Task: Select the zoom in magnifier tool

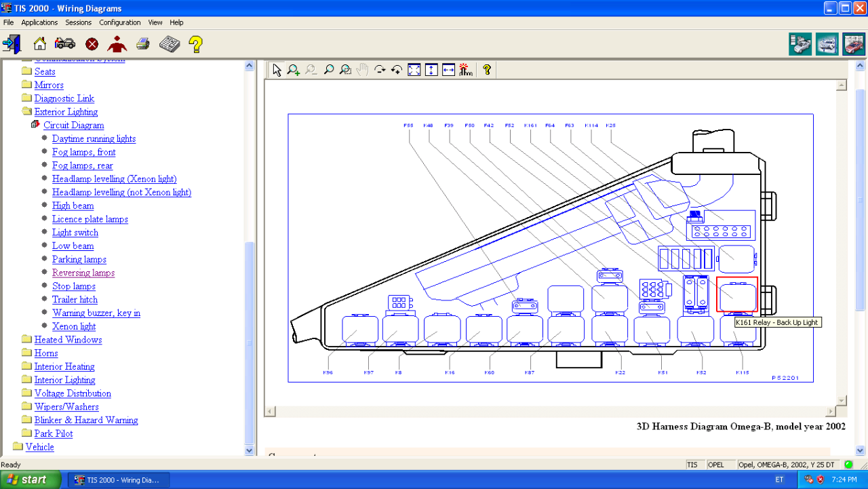Action: [294, 69]
